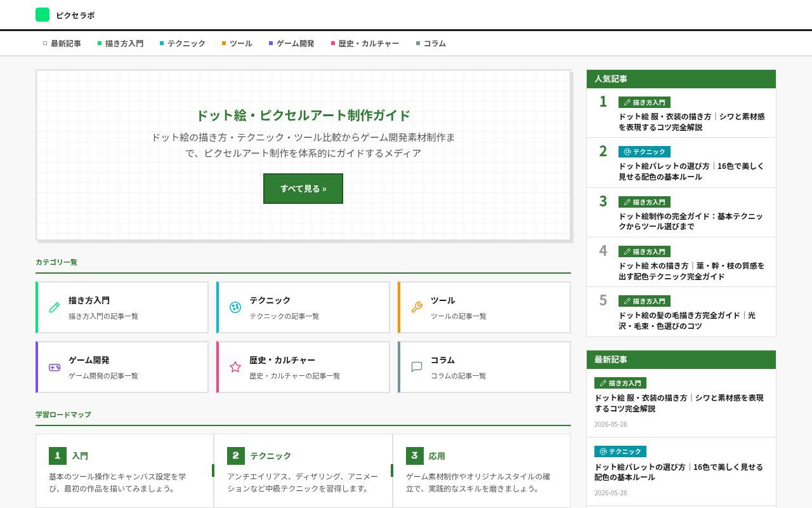
Task: Open popular article ドット絵制作の完全ガイド
Action: pyautogui.click(x=691, y=221)
